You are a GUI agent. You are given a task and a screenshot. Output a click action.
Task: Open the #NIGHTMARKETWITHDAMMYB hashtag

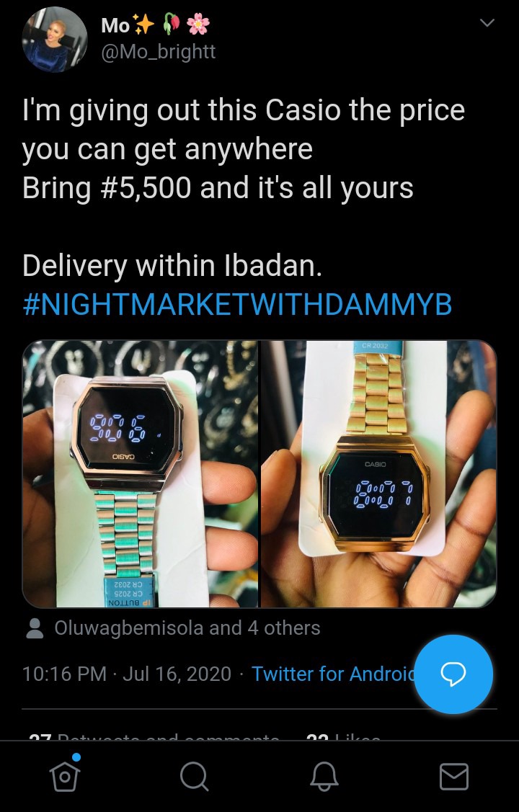[x=237, y=304]
